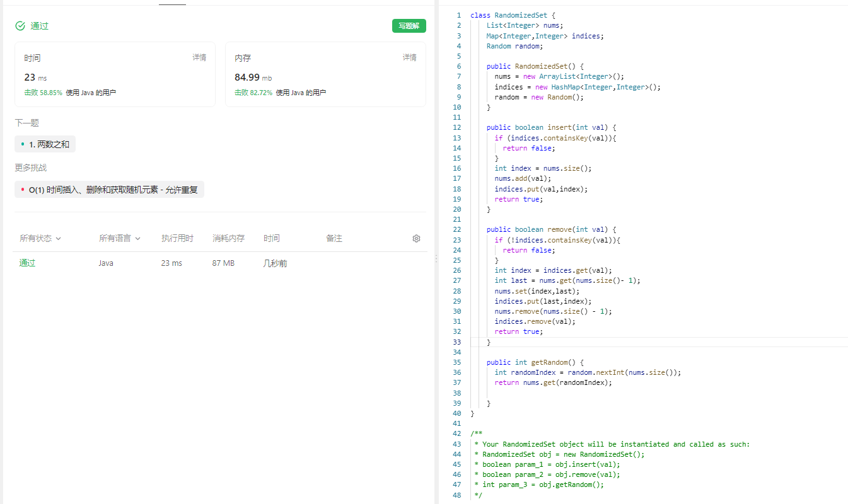Click code line 'class RandomizedSet {'
Screen dimensions: 848x504
coord(513,15)
